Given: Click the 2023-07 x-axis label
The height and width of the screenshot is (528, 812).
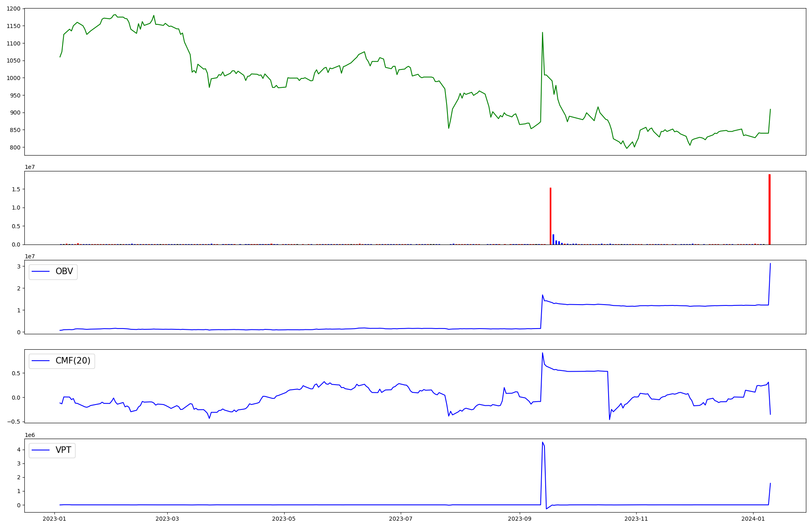Looking at the screenshot, I should tap(401, 519).
